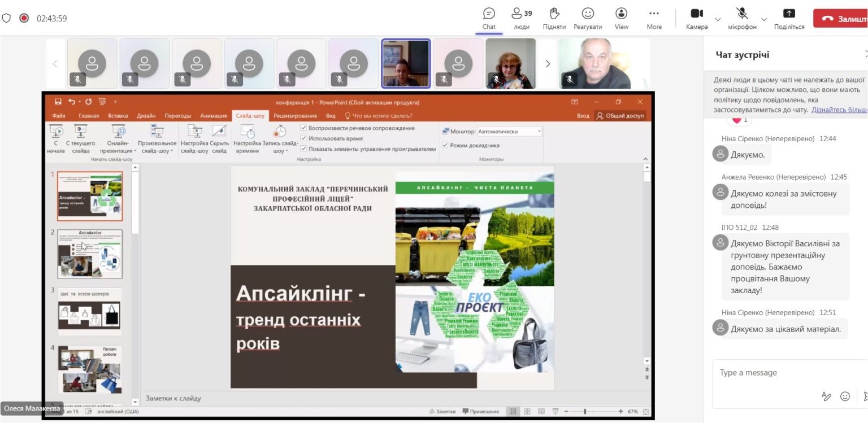Open the Реагувати reactions icon

588,14
